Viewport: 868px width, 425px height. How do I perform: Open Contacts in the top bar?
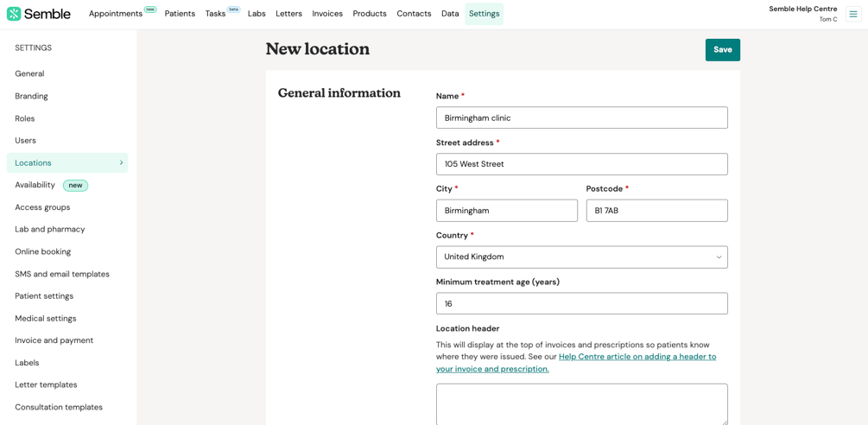[414, 14]
